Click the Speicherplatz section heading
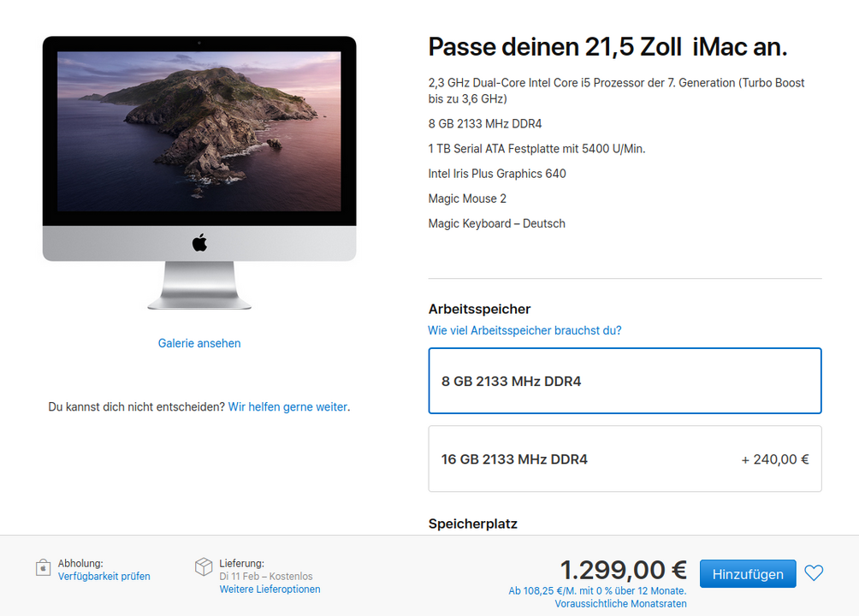 473,524
